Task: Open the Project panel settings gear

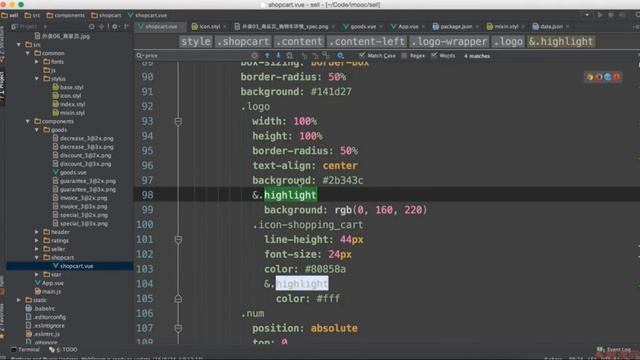Action: coord(115,27)
